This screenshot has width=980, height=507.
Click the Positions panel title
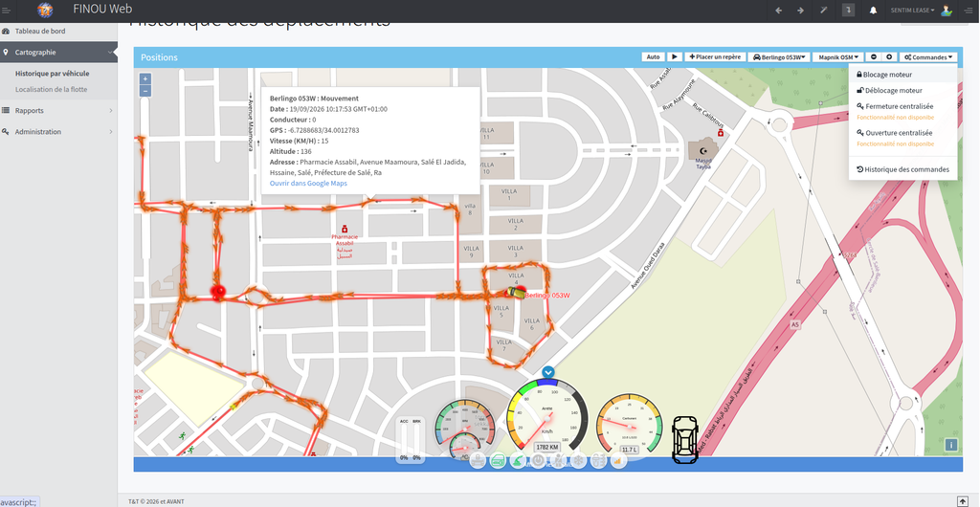click(x=159, y=57)
